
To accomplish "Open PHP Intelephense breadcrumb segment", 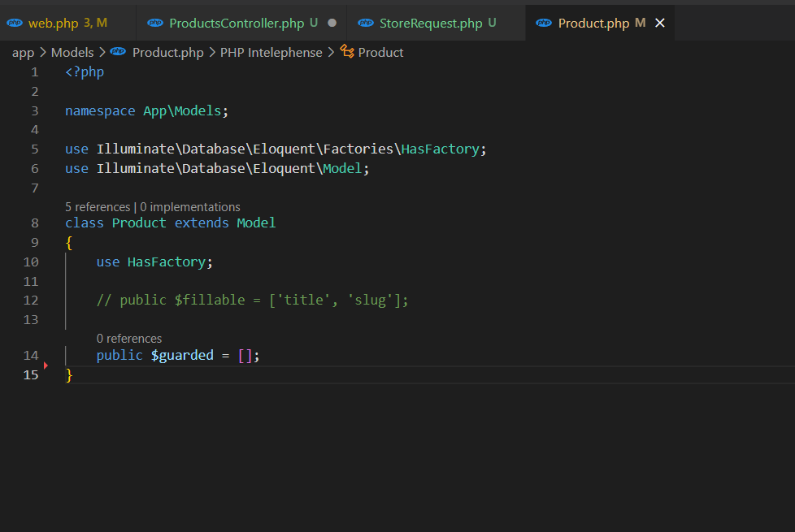I will (x=272, y=53).
